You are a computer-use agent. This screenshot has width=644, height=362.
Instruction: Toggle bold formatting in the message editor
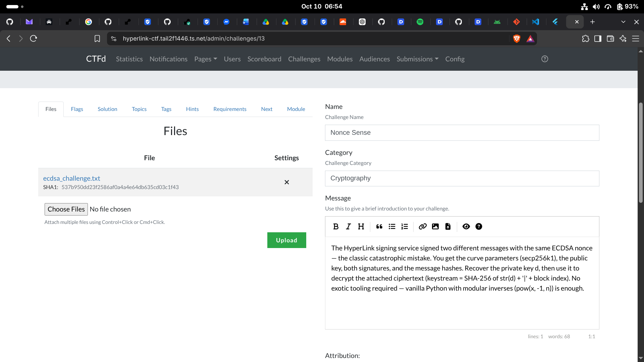pyautogui.click(x=336, y=227)
